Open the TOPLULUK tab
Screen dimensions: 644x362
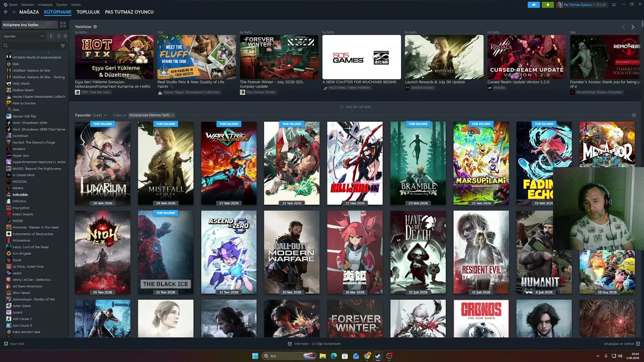pos(89,12)
